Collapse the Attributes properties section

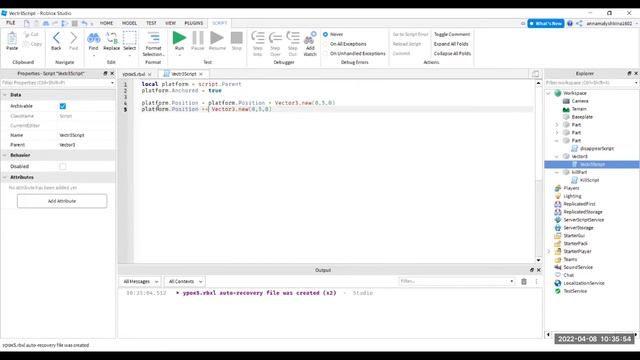tap(5, 177)
